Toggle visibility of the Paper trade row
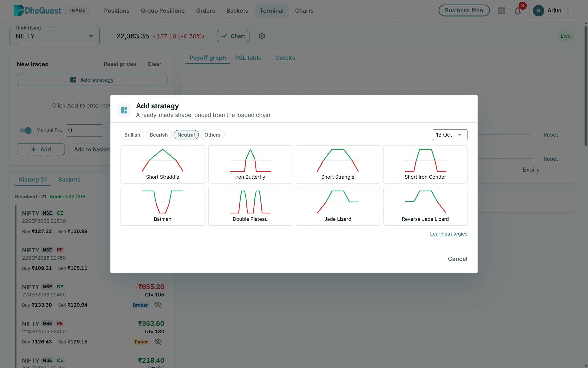The width and height of the screenshot is (588, 368). (x=158, y=342)
